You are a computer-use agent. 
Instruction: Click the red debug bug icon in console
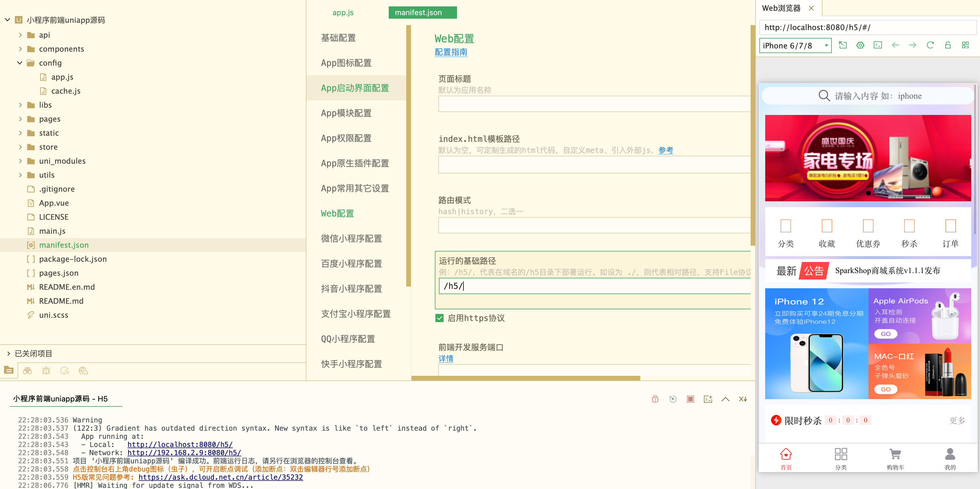coord(655,399)
